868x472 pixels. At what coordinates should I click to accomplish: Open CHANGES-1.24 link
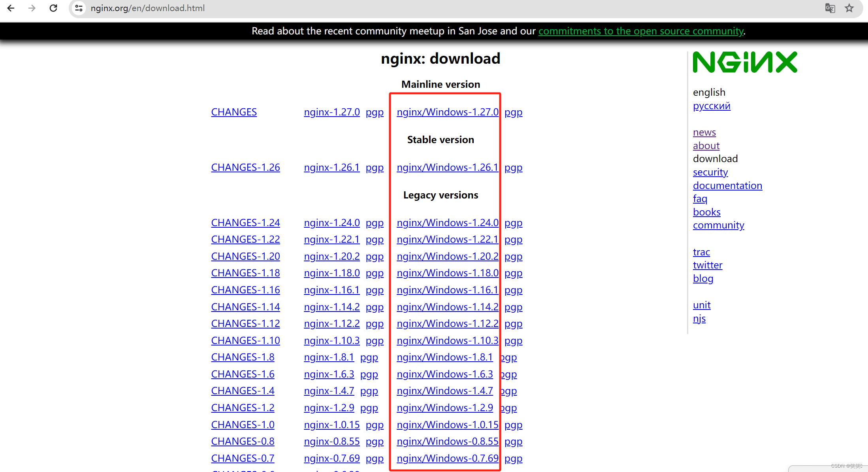tap(245, 223)
